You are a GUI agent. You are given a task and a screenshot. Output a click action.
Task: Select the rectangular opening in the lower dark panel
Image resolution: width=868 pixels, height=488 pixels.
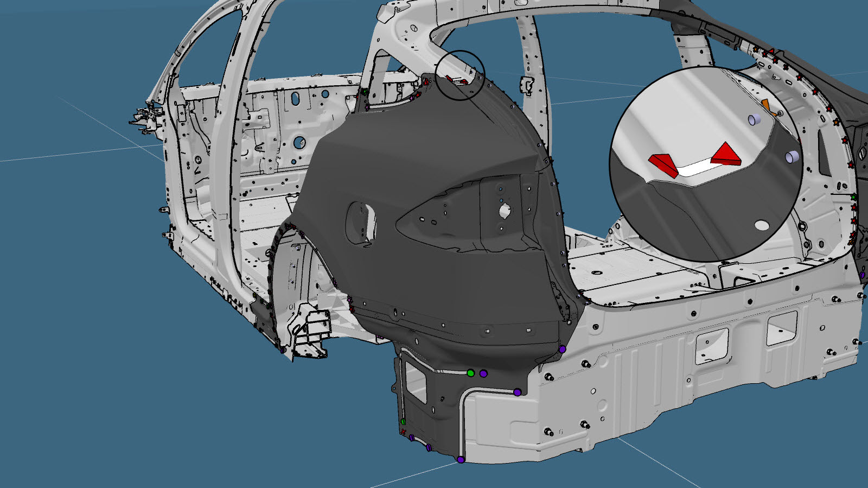tap(415, 385)
